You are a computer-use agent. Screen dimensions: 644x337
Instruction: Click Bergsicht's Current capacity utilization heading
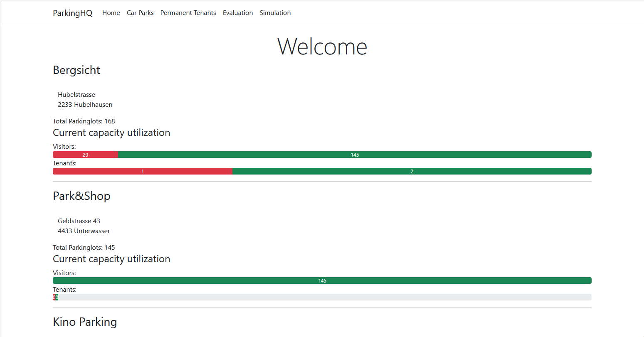coord(111,133)
